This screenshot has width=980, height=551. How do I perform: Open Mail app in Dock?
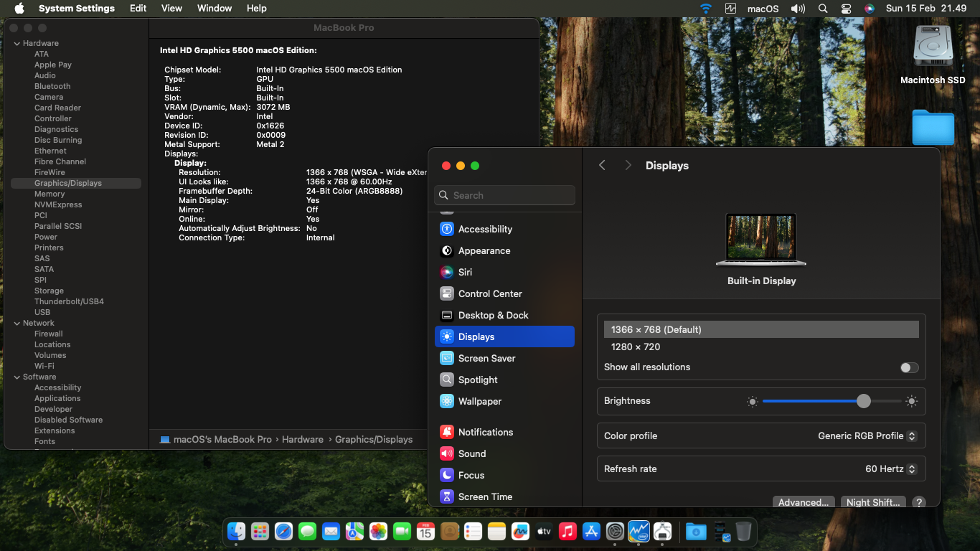[x=331, y=532]
